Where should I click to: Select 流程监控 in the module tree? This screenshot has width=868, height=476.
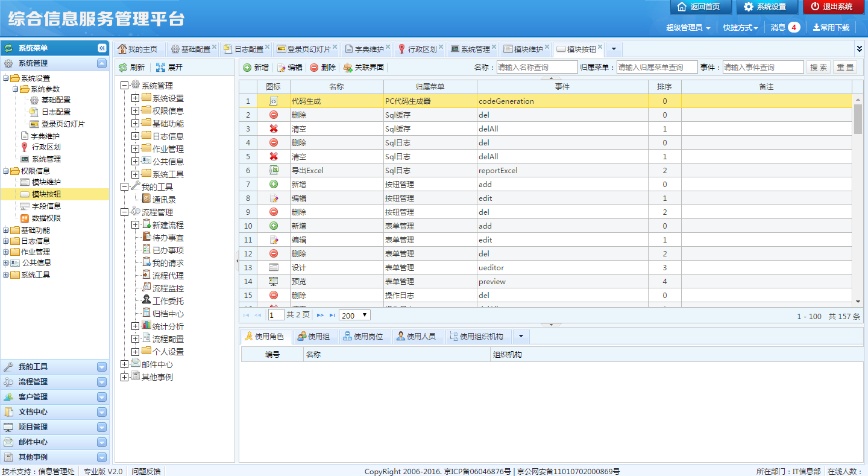(x=168, y=289)
